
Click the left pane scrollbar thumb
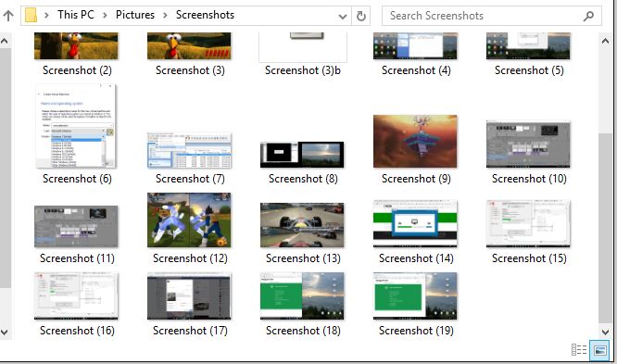click(x=5, y=168)
